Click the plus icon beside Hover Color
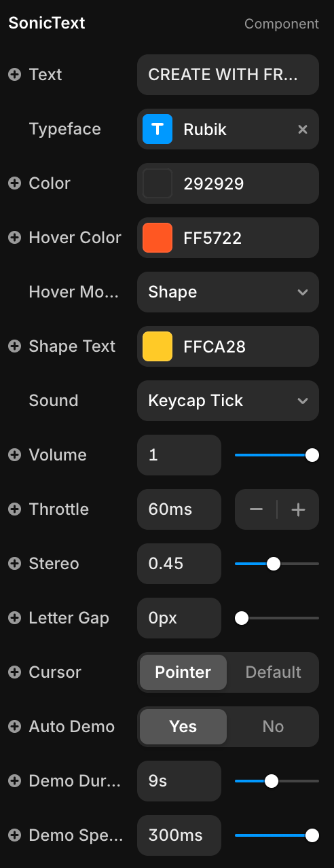Viewport: 334px width, 868px height. tap(14, 238)
